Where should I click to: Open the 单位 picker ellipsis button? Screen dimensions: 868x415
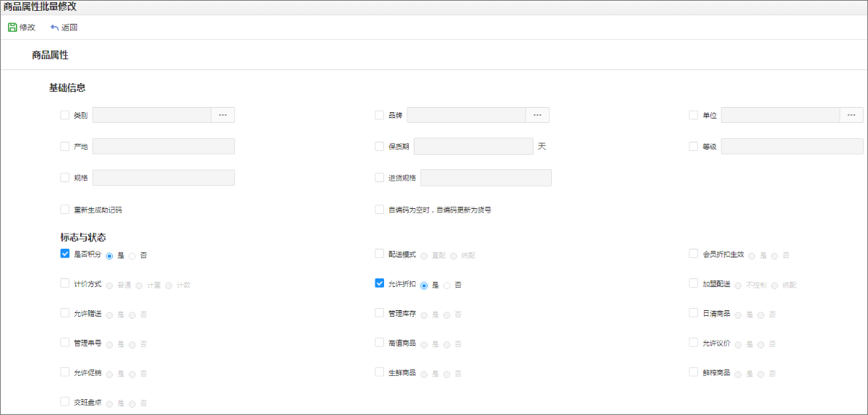tap(851, 115)
